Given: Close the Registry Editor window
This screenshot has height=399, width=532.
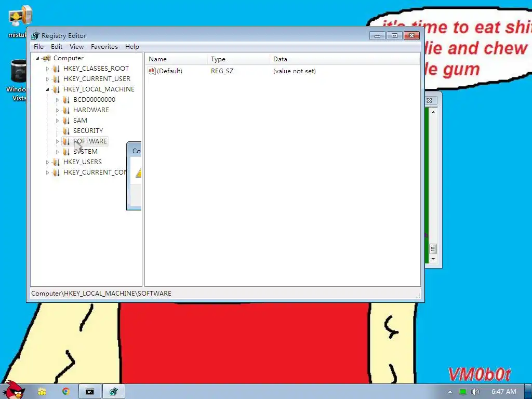Looking at the screenshot, I should [x=412, y=36].
